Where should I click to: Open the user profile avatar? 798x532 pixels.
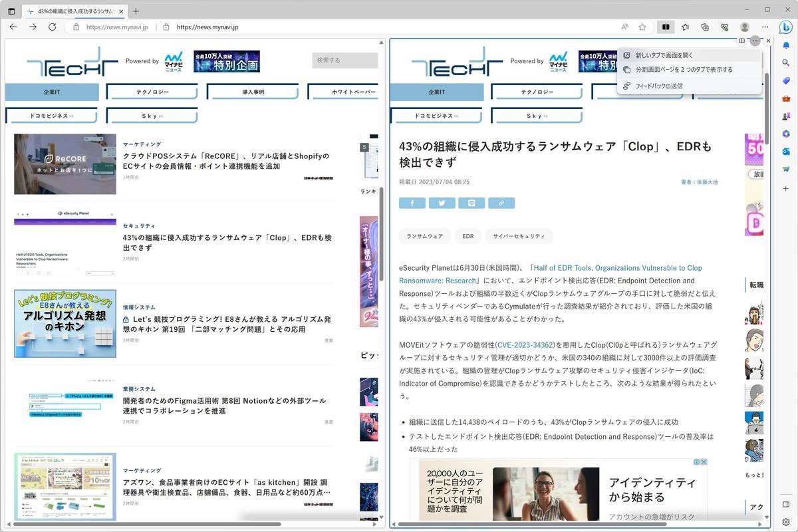click(745, 27)
